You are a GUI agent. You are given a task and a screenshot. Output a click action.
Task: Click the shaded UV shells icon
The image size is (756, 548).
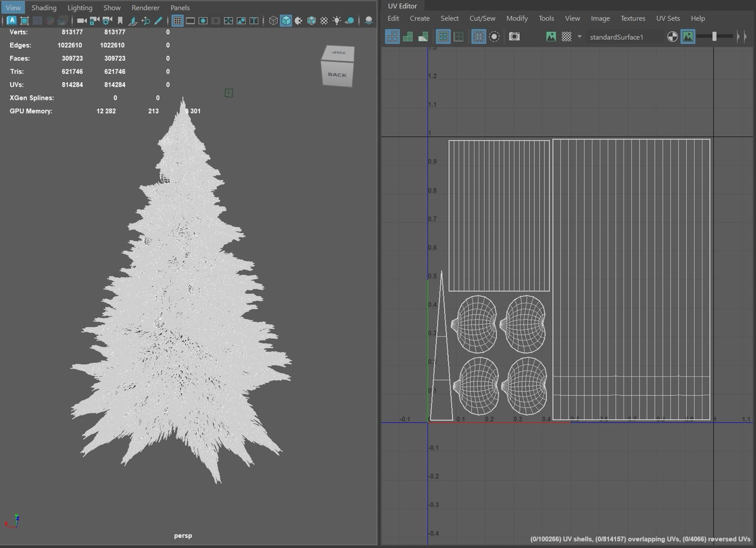click(x=408, y=37)
